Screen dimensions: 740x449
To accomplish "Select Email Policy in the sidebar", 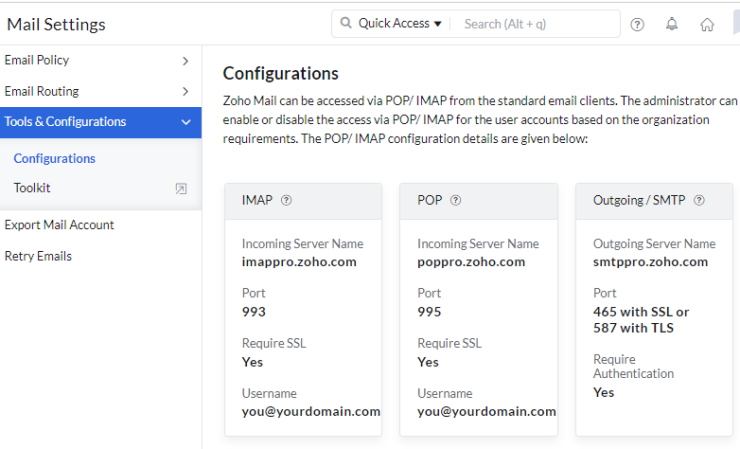I will [37, 60].
